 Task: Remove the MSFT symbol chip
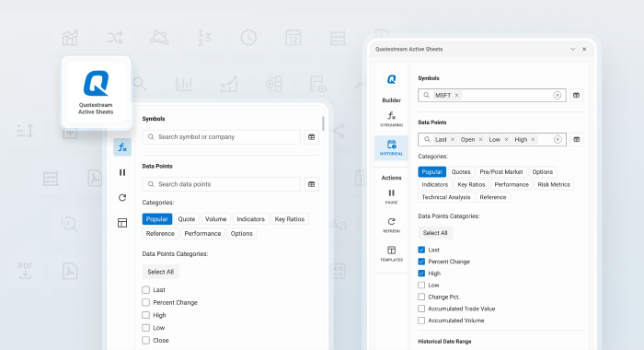(456, 95)
